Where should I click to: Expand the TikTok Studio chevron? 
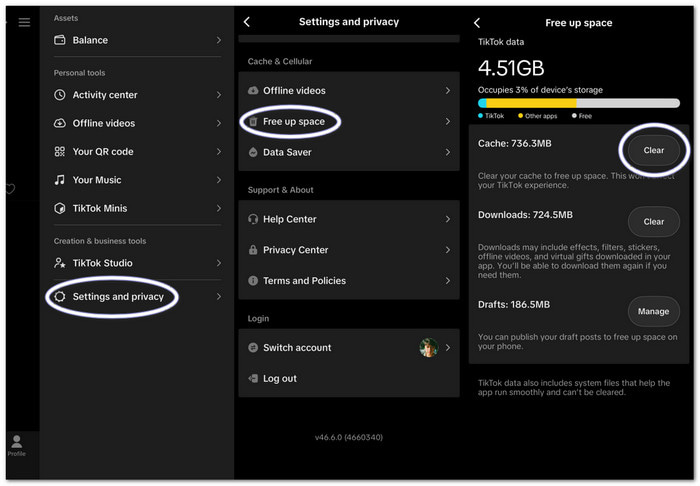pyautogui.click(x=219, y=263)
